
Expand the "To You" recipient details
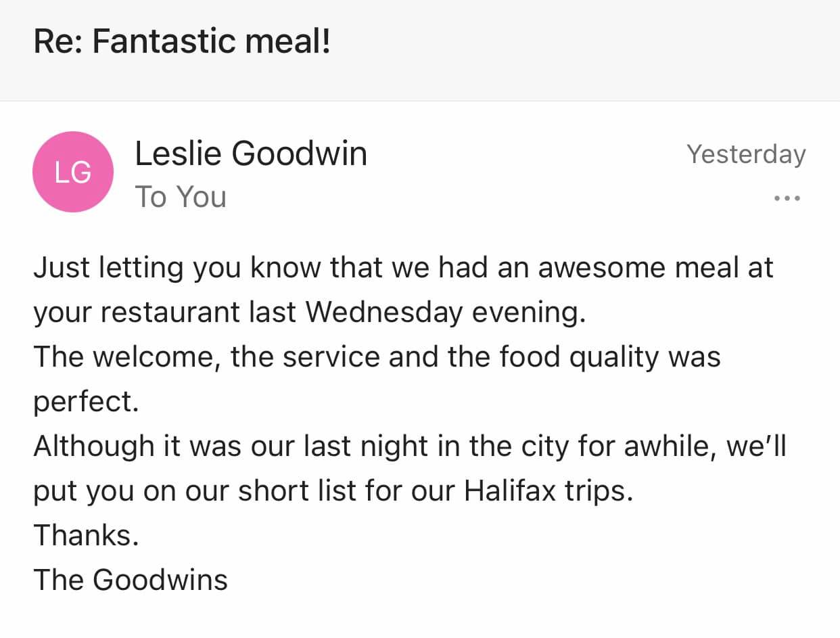181,197
